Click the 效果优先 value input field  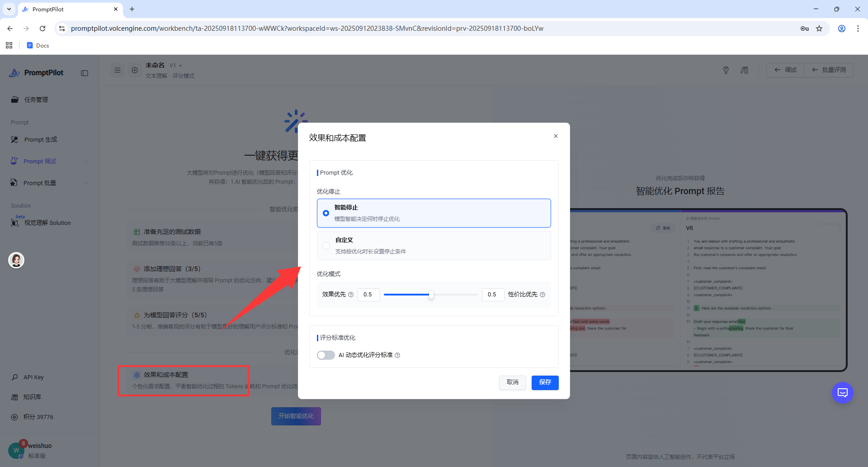click(x=369, y=295)
